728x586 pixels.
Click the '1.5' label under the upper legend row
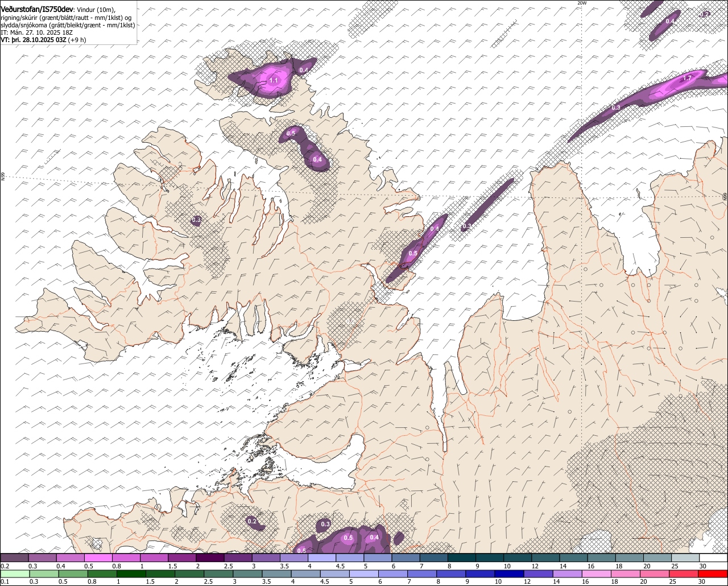click(x=172, y=566)
